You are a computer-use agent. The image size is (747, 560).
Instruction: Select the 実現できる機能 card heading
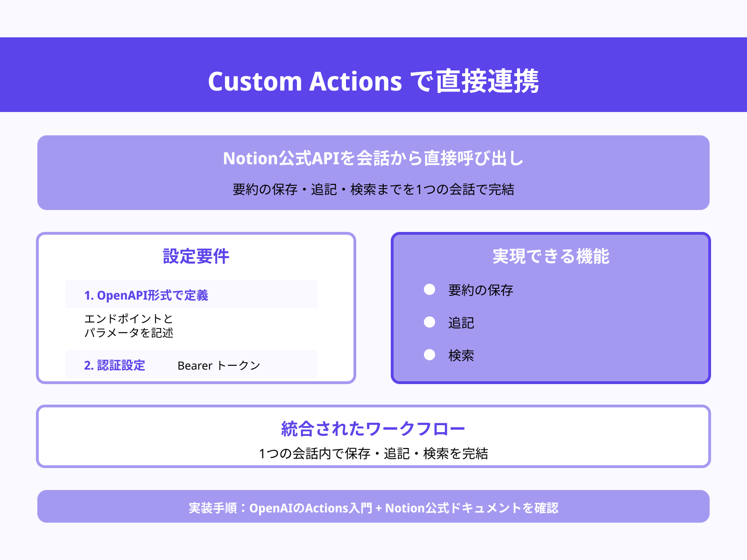click(551, 256)
